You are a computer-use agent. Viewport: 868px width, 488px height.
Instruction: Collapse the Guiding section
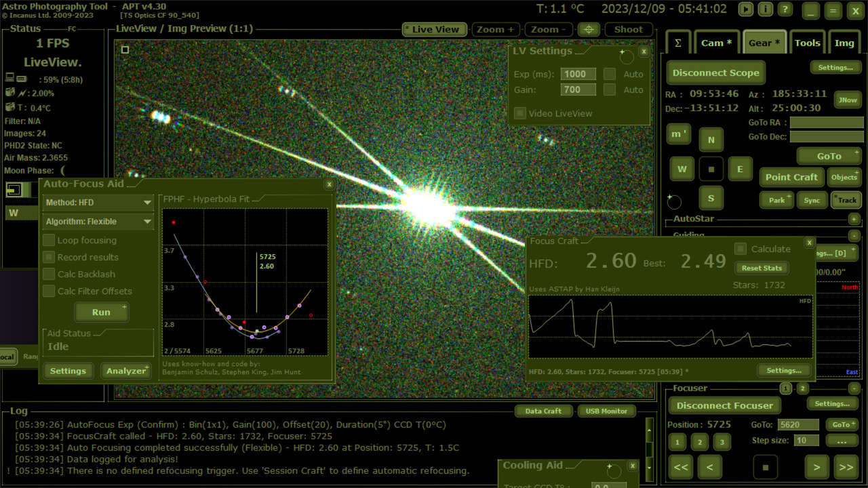click(854, 235)
